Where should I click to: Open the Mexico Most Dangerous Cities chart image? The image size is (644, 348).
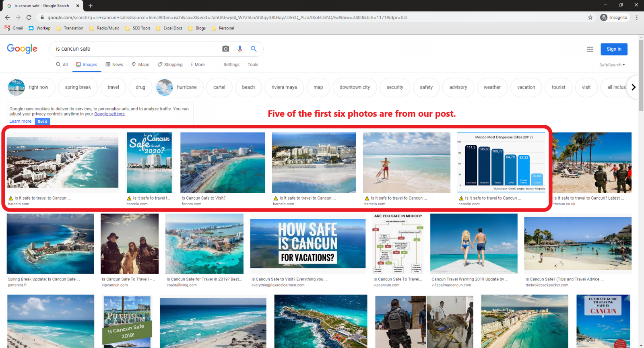coord(501,163)
